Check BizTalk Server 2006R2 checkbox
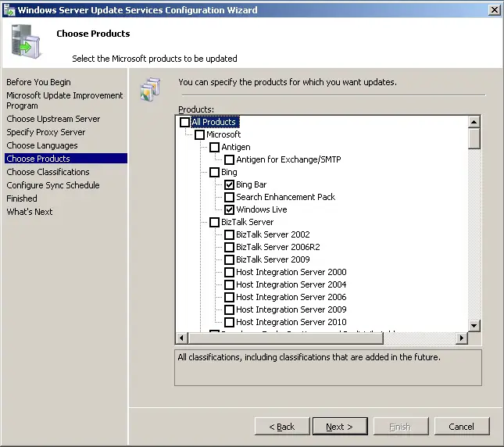504x447 pixels. click(x=229, y=247)
